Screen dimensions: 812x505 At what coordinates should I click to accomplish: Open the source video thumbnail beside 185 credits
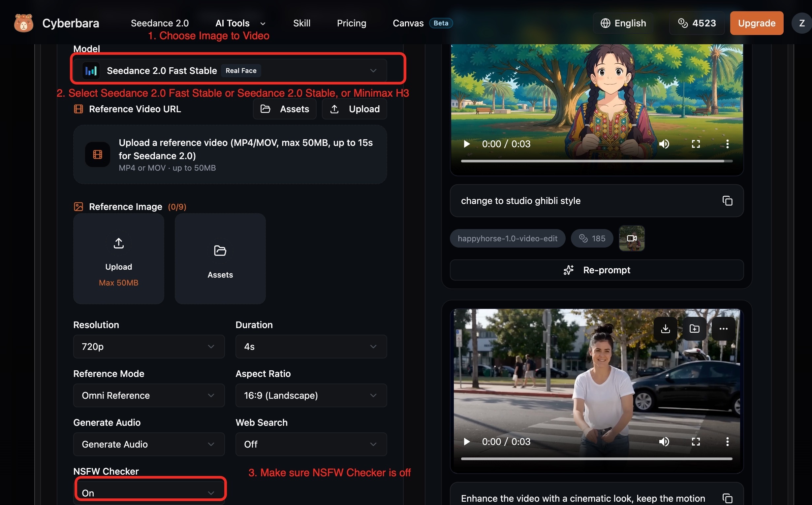click(x=632, y=238)
